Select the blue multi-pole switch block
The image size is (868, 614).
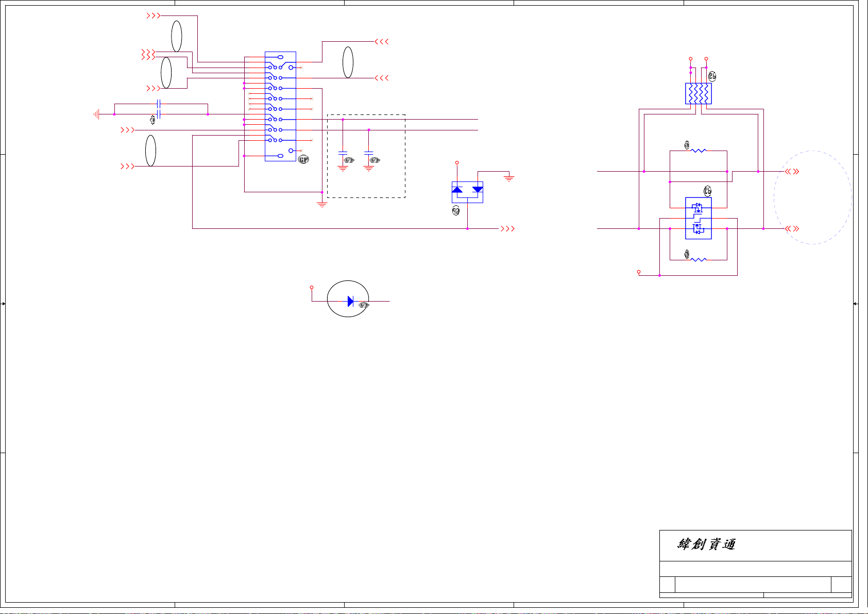[280, 106]
